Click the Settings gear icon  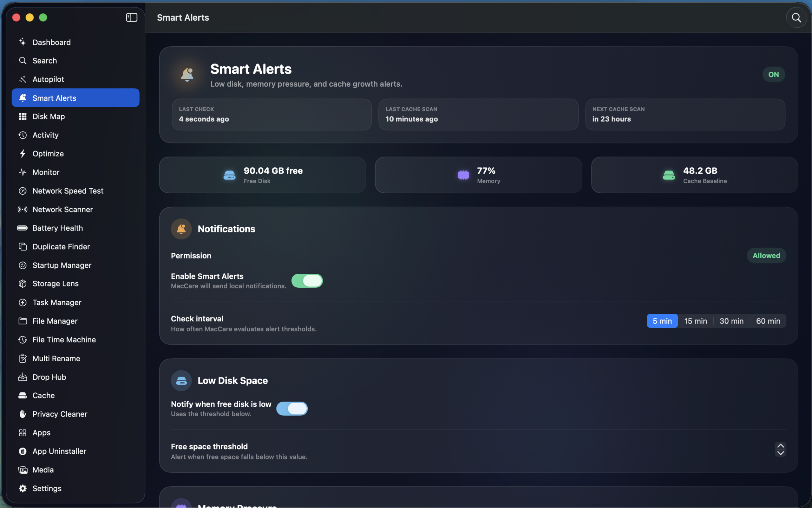click(x=23, y=489)
